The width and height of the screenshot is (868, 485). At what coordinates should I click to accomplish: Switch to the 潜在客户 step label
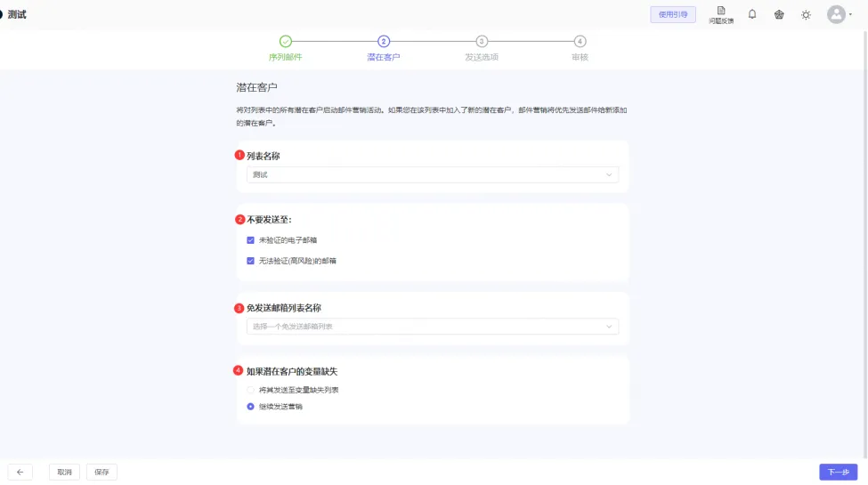click(384, 57)
